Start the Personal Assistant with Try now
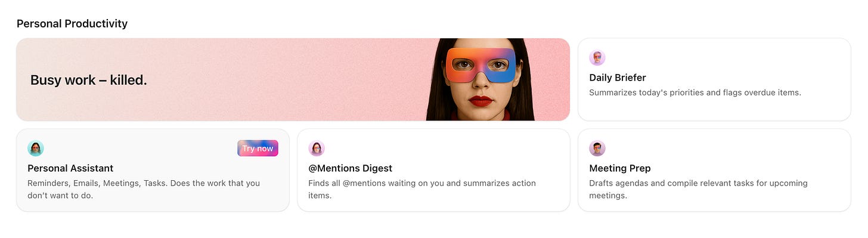This screenshot has height=238, width=868. coord(258,149)
